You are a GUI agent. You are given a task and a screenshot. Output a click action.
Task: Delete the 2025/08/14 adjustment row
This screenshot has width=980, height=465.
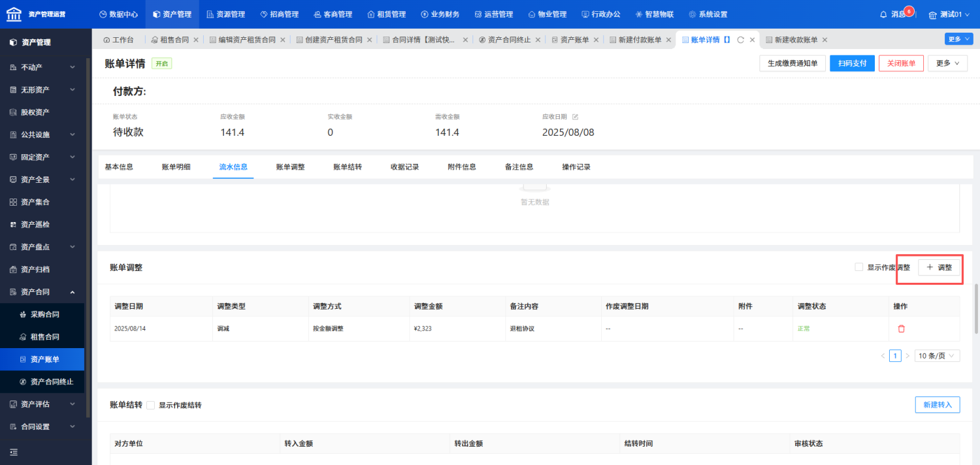click(x=902, y=329)
